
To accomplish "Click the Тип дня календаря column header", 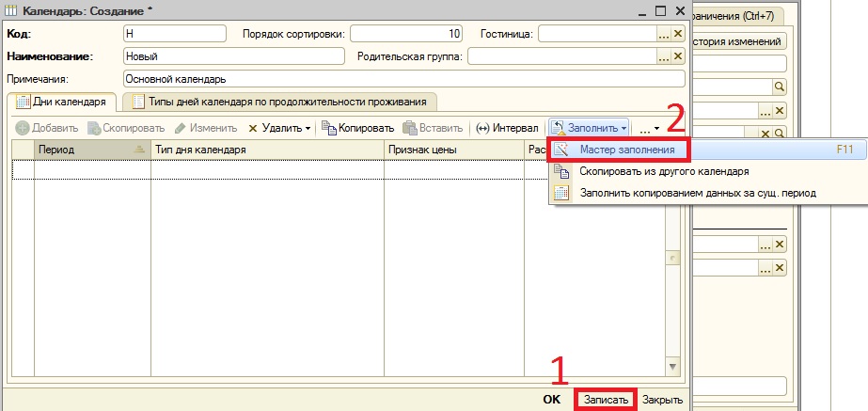I will pos(267,150).
